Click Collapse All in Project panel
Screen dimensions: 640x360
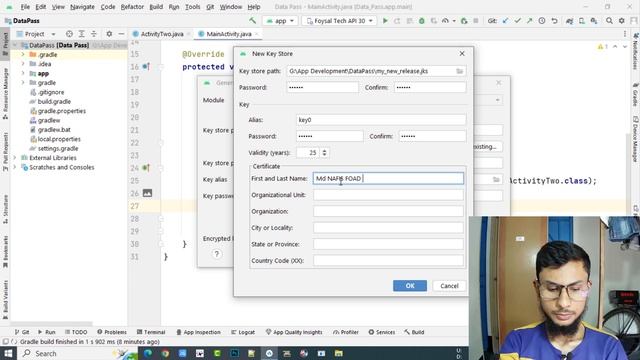click(x=94, y=34)
